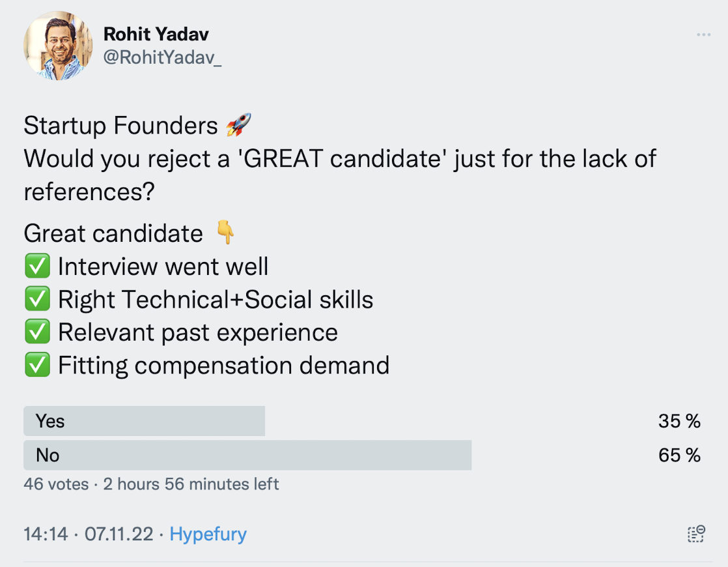728x567 pixels.
Task: Click the rocket emoji after Startup Founders
Action: coord(238,125)
